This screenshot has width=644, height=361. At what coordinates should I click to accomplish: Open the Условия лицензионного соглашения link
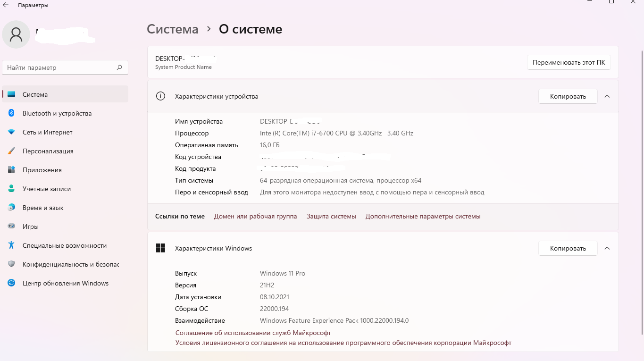click(x=343, y=343)
